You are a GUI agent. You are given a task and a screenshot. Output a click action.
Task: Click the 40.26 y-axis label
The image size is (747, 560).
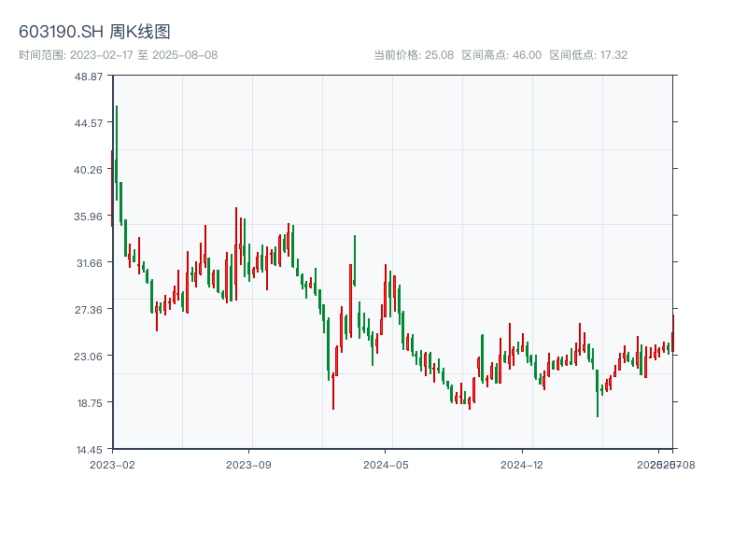[x=89, y=169]
